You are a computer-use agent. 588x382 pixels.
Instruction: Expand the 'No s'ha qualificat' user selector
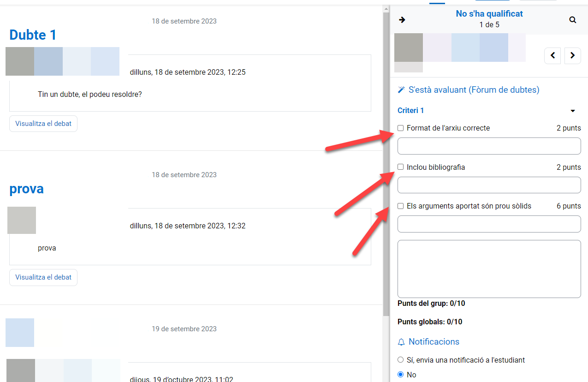click(x=489, y=14)
